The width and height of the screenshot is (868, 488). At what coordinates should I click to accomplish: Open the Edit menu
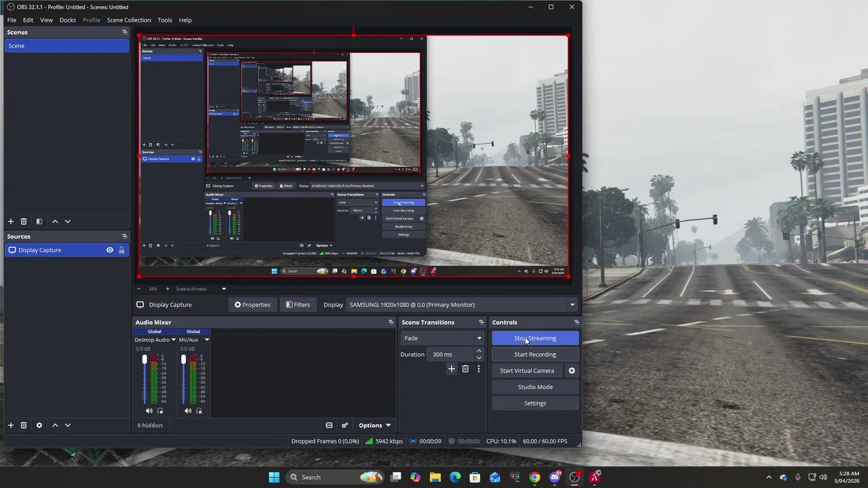pos(28,20)
